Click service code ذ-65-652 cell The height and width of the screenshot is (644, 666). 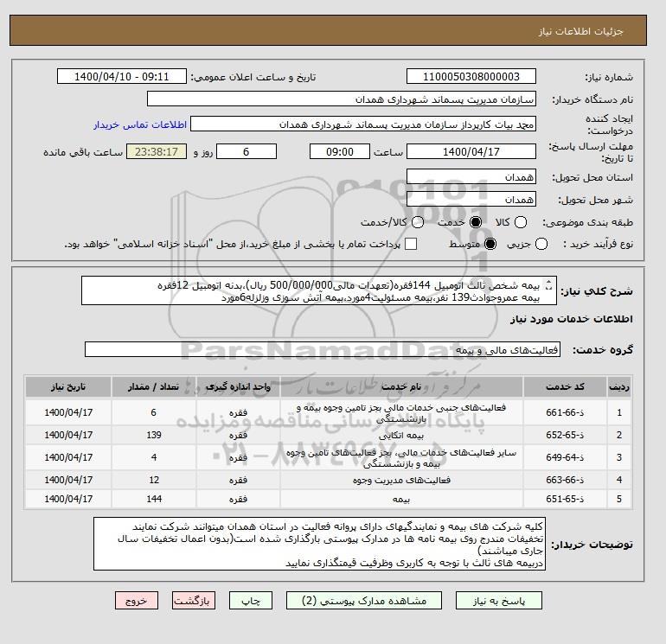click(x=565, y=435)
